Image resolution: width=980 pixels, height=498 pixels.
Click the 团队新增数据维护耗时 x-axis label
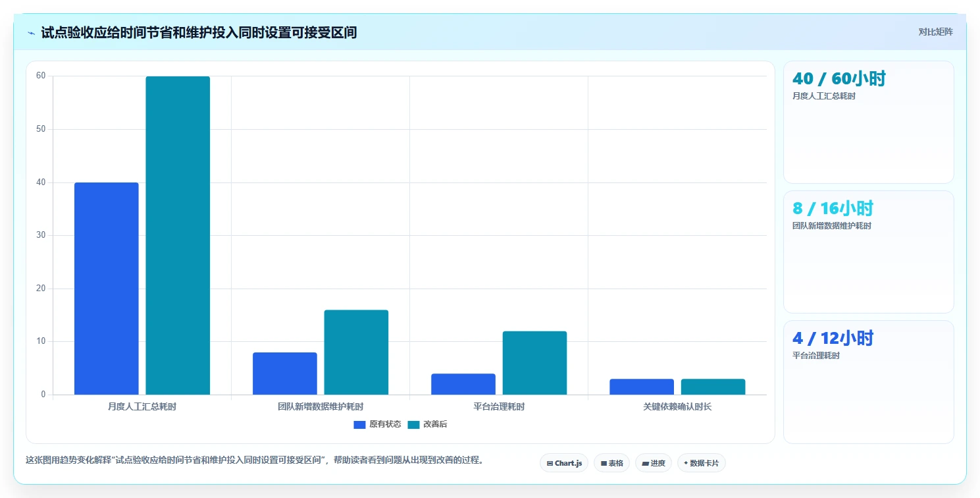pos(321,406)
